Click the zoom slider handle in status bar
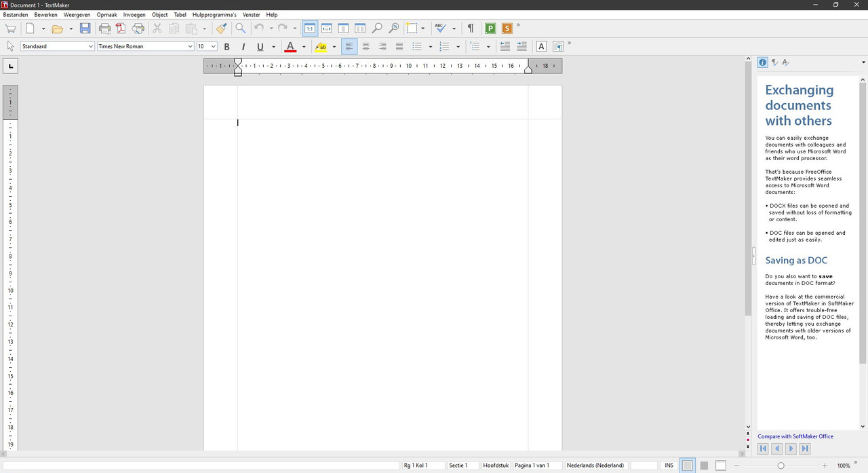 781,466
